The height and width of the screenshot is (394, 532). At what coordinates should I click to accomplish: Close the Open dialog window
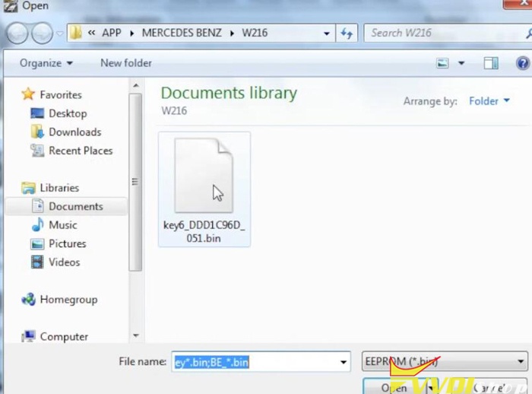click(518, 4)
